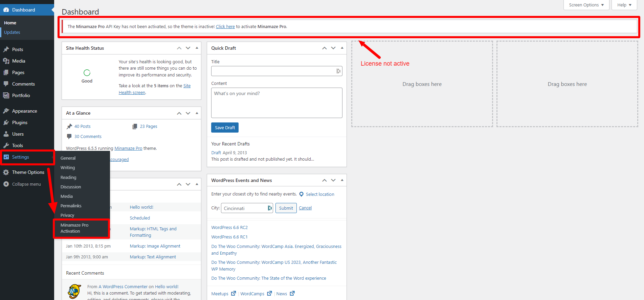This screenshot has height=300, width=644.
Task: Open the 'Scheduled' post link
Action: click(x=140, y=218)
